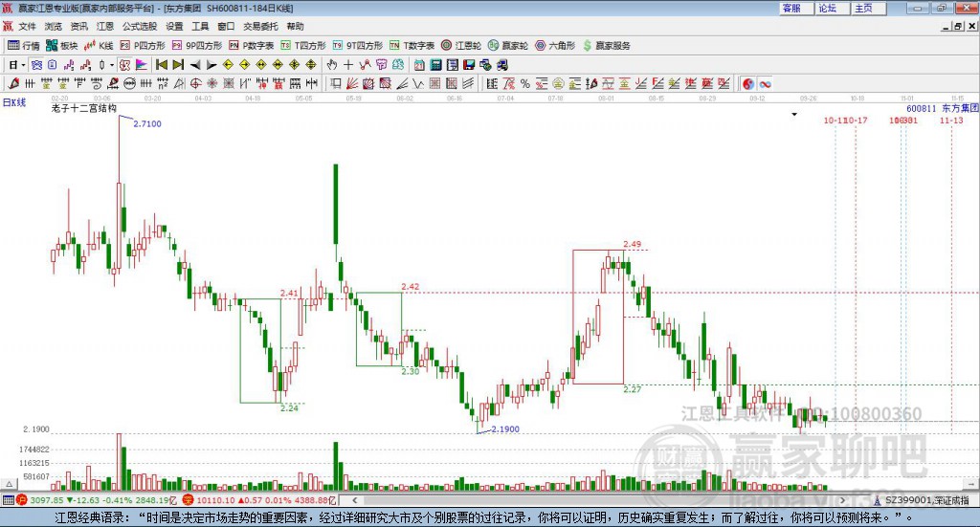The image size is (980, 527).
Task: Click the 2.7100 high price label
Action: 147,123
